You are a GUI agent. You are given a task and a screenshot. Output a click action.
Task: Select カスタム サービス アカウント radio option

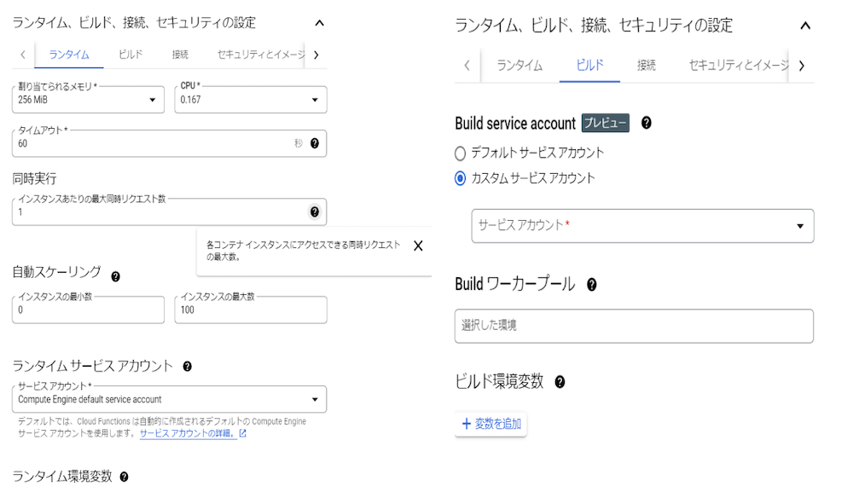tap(461, 178)
